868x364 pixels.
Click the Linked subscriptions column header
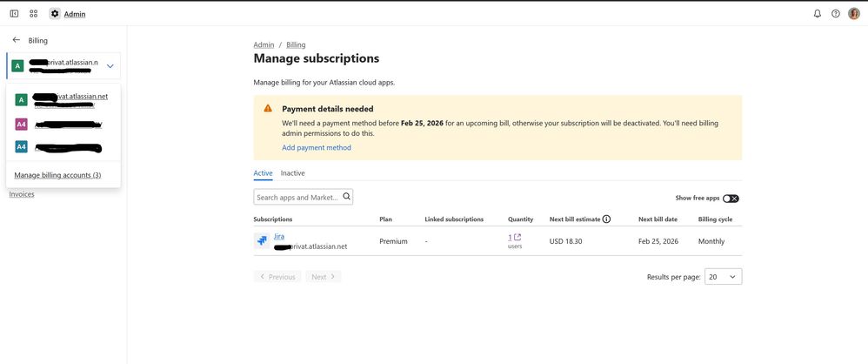[454, 219]
